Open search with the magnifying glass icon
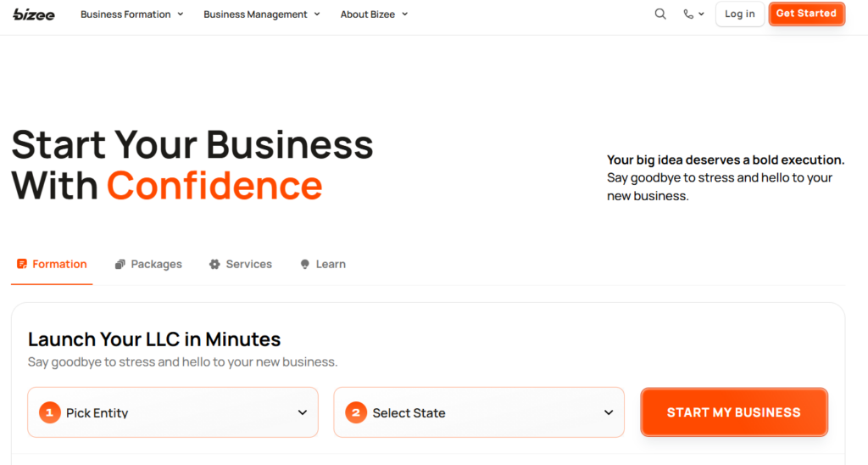The height and width of the screenshot is (465, 868). 660,14
